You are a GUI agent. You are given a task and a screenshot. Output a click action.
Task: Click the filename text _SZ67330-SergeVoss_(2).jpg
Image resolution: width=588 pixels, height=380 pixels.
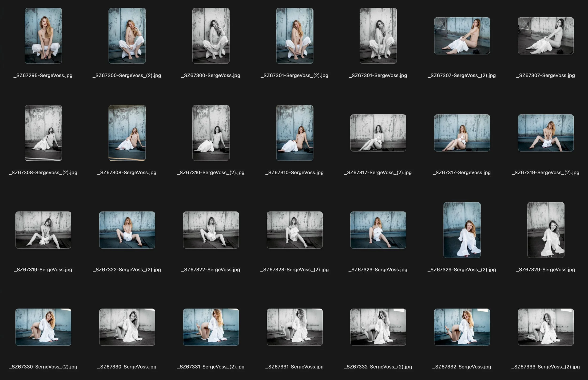click(43, 367)
